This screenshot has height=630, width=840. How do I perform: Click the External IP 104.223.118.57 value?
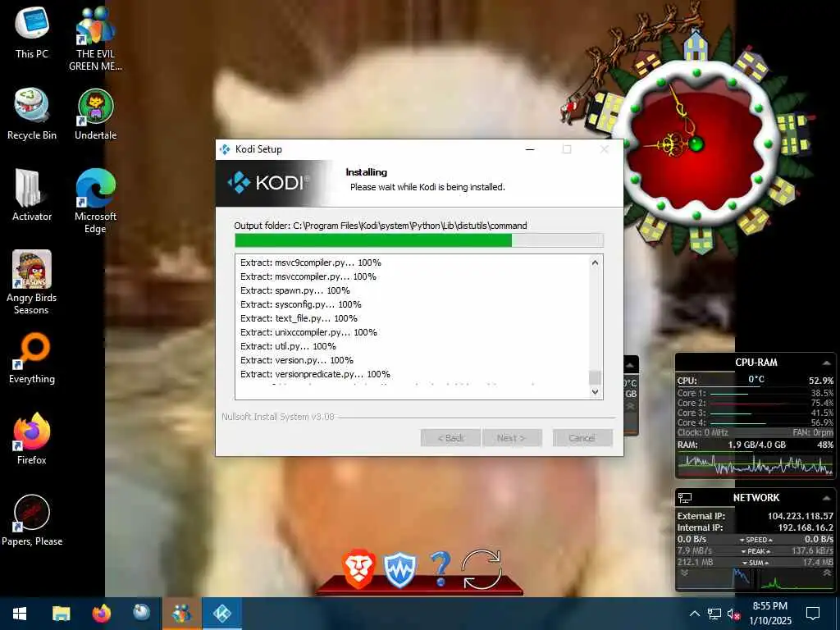click(x=801, y=516)
